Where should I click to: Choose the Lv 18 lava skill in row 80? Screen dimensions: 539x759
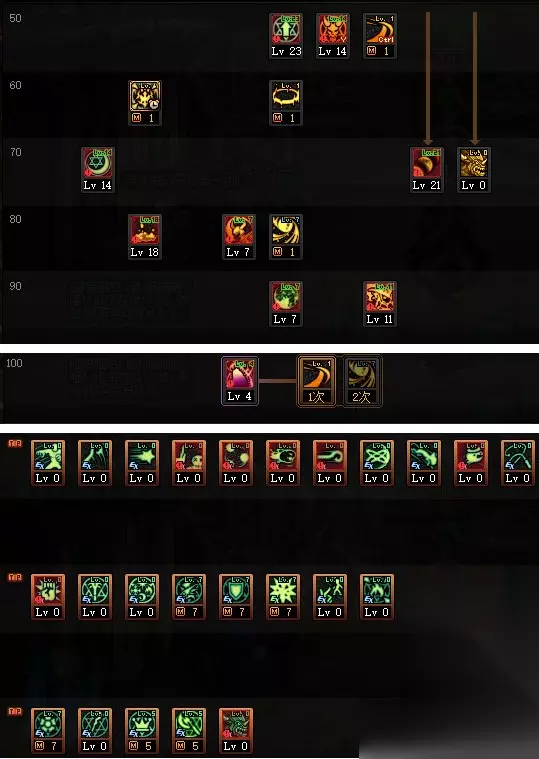[145, 237]
